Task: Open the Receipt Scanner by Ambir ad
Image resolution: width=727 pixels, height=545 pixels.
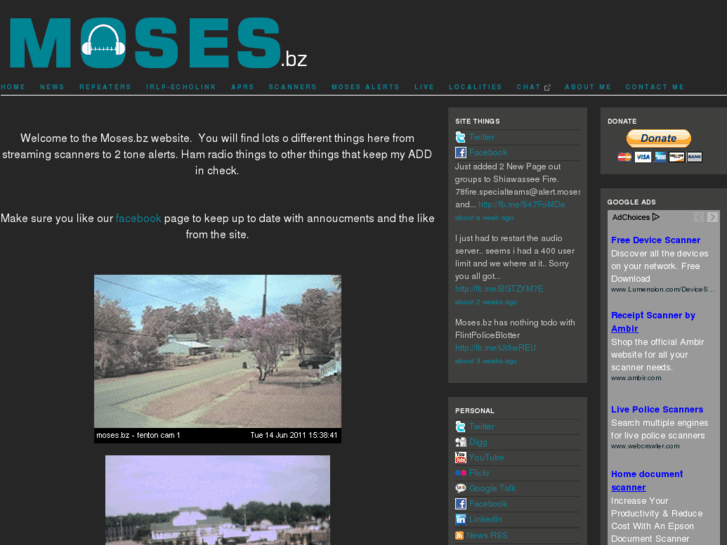Action: [653, 322]
